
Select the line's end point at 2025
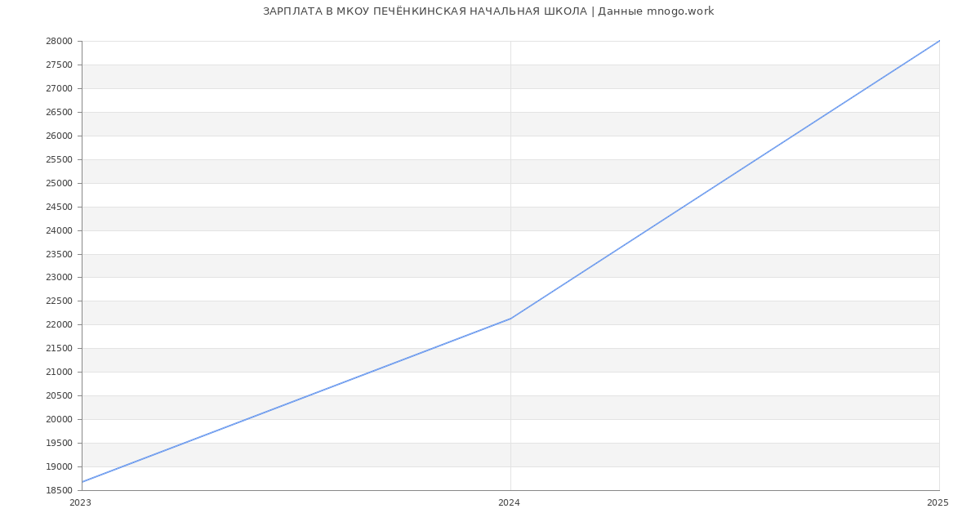[938, 41]
